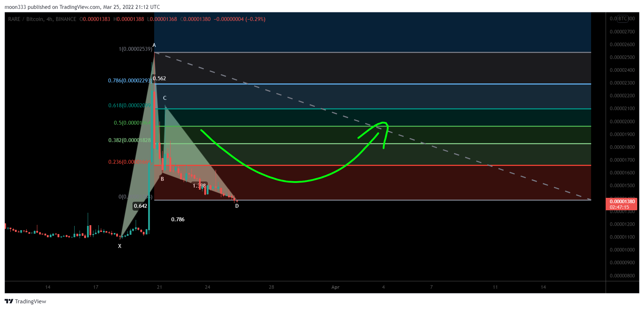Image resolution: width=644 pixels, height=309 pixels.
Task: Click the date axis label 7
Action: (431, 287)
